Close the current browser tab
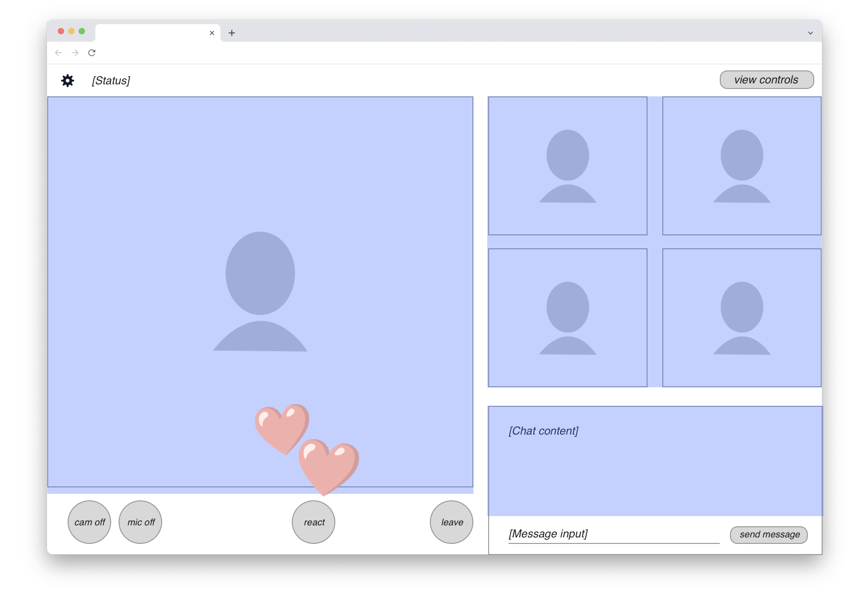 coord(212,33)
